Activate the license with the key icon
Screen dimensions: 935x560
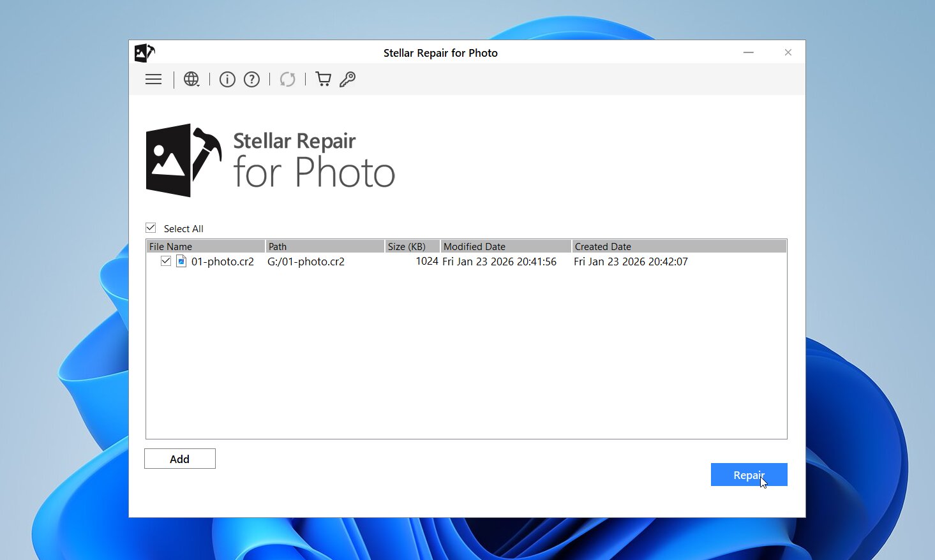pos(347,79)
